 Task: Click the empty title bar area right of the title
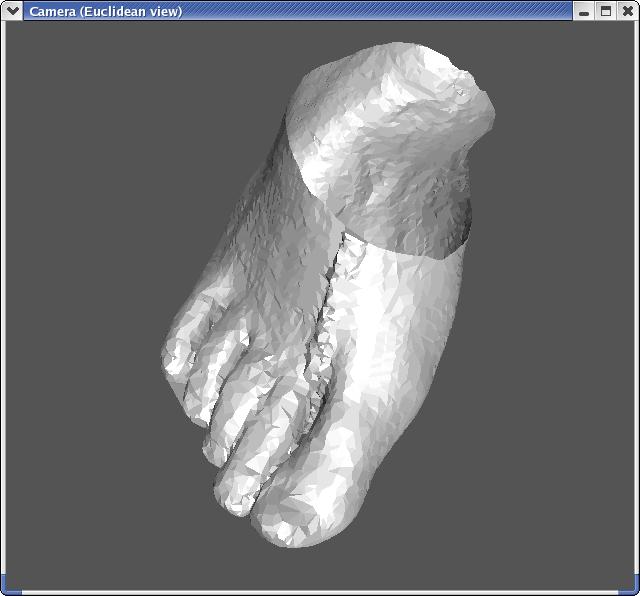point(380,11)
